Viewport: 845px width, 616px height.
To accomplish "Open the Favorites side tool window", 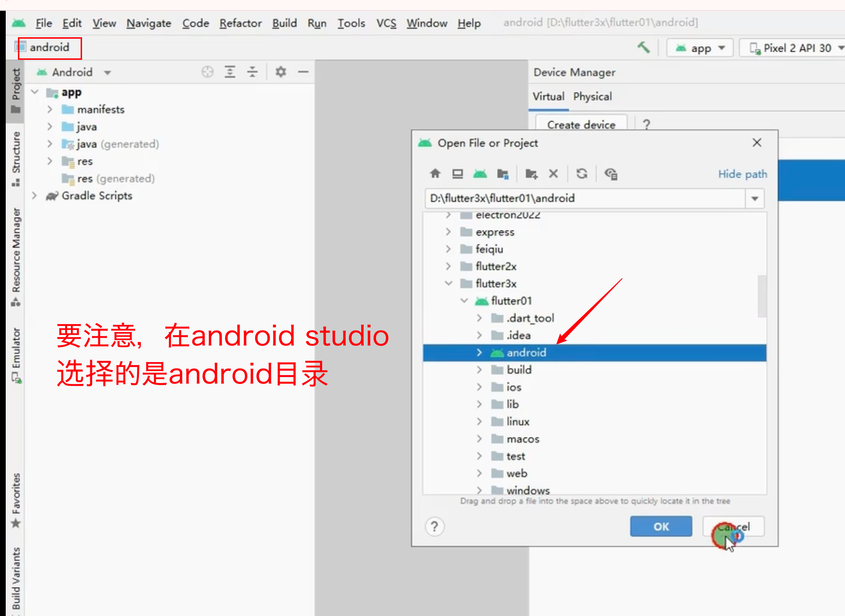I will click(x=16, y=500).
